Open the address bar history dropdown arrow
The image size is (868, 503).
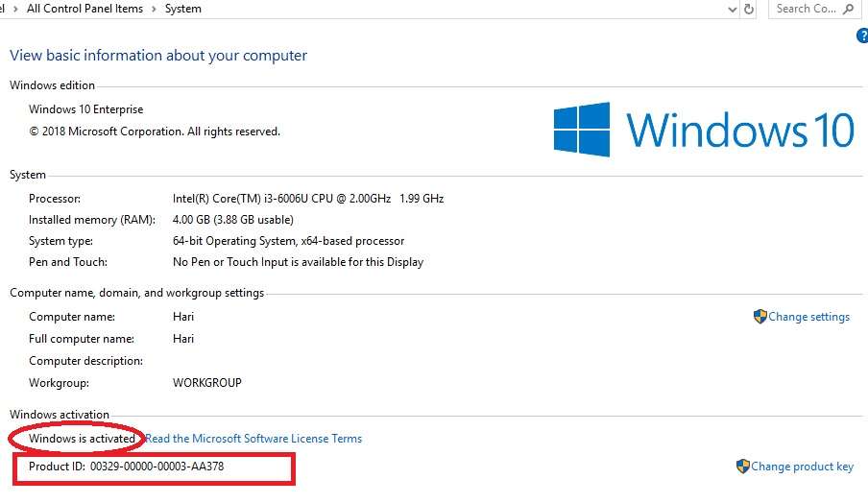pos(732,10)
